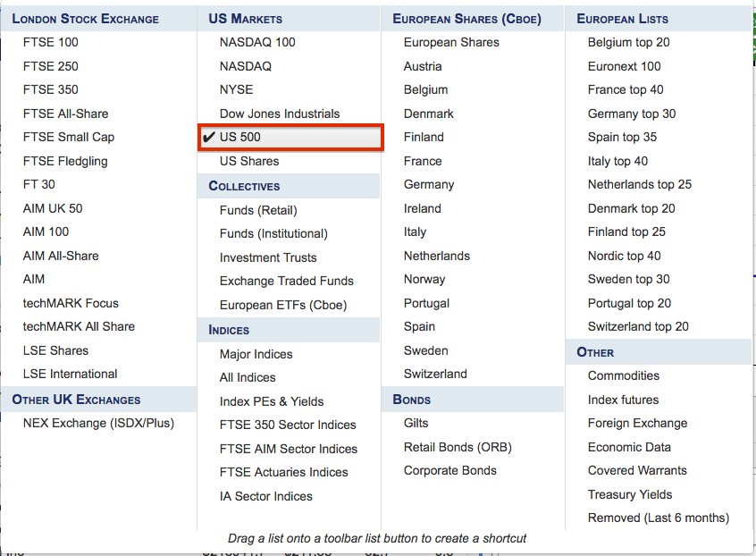Image resolution: width=756 pixels, height=556 pixels.
Task: Select Belgium top 20
Action: click(629, 42)
